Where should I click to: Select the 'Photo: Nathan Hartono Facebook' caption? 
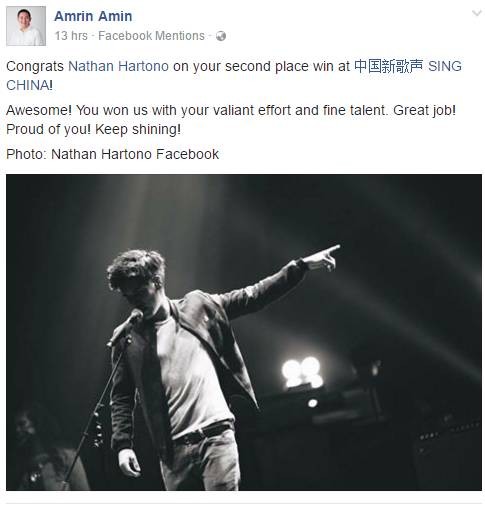pyautogui.click(x=113, y=154)
